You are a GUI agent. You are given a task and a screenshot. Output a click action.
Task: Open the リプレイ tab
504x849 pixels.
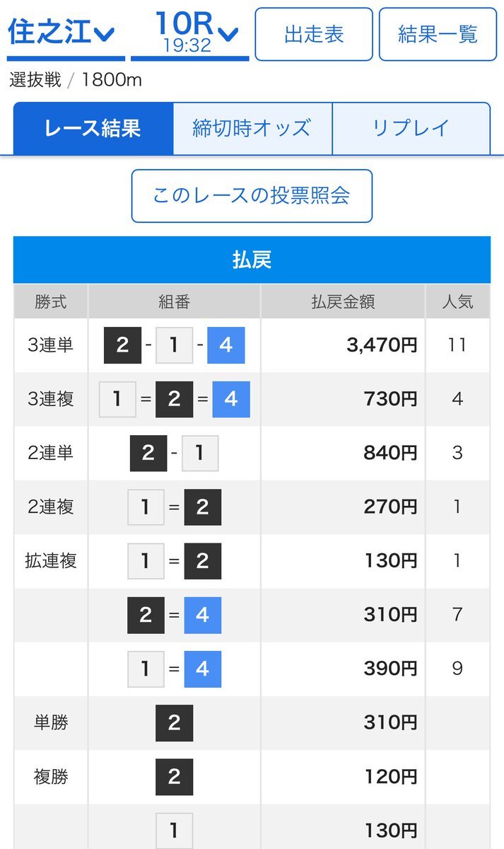[x=411, y=128]
